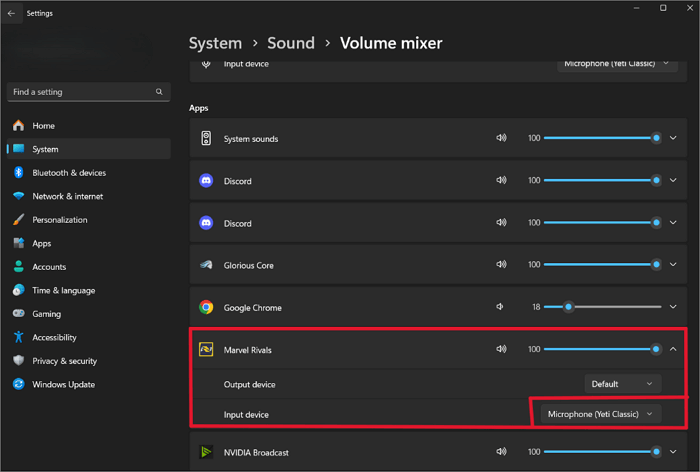Click the Bluetooth icon in sidebar

pos(18,172)
